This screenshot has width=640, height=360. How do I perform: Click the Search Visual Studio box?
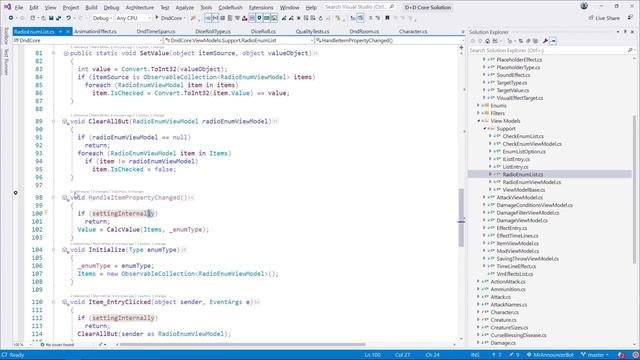coord(360,7)
